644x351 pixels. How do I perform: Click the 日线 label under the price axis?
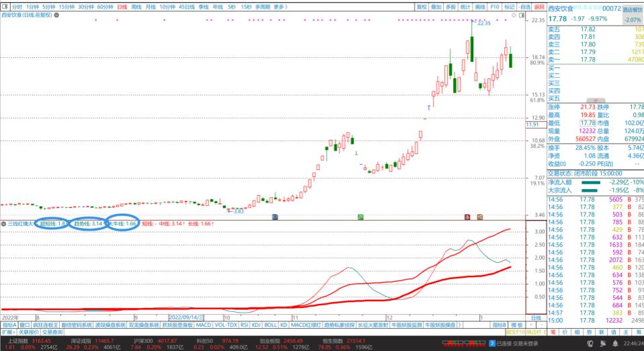tap(536, 317)
